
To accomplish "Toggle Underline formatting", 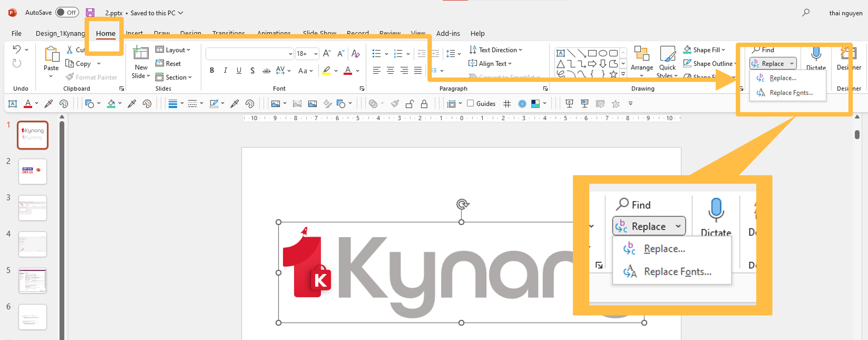I will [x=239, y=70].
